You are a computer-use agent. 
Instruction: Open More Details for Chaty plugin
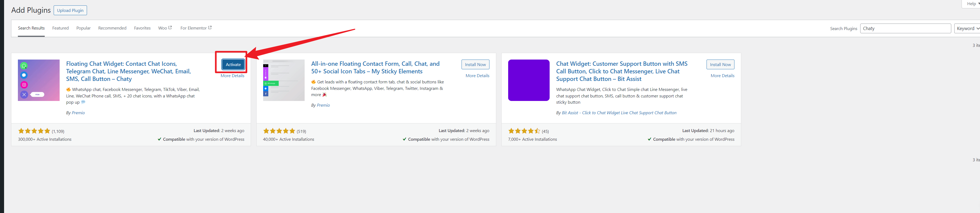tap(232, 76)
